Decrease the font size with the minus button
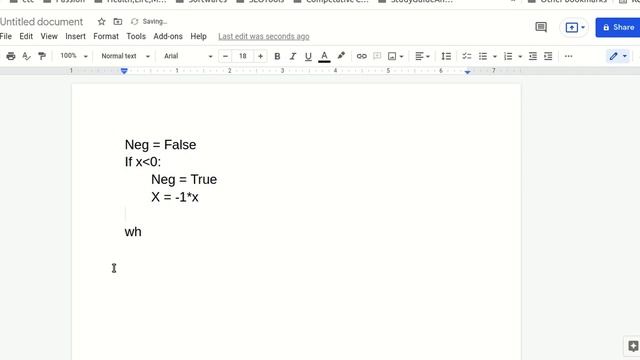The image size is (640, 360). coord(225,56)
